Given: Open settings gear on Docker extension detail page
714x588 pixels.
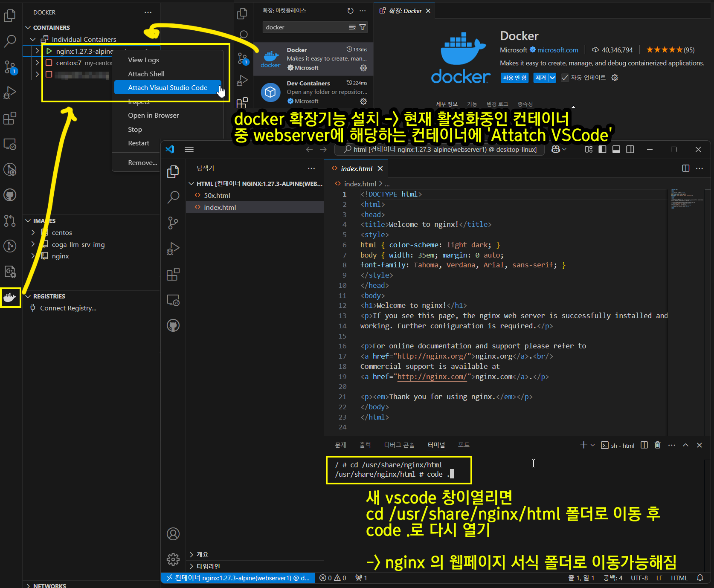Looking at the screenshot, I should (615, 78).
